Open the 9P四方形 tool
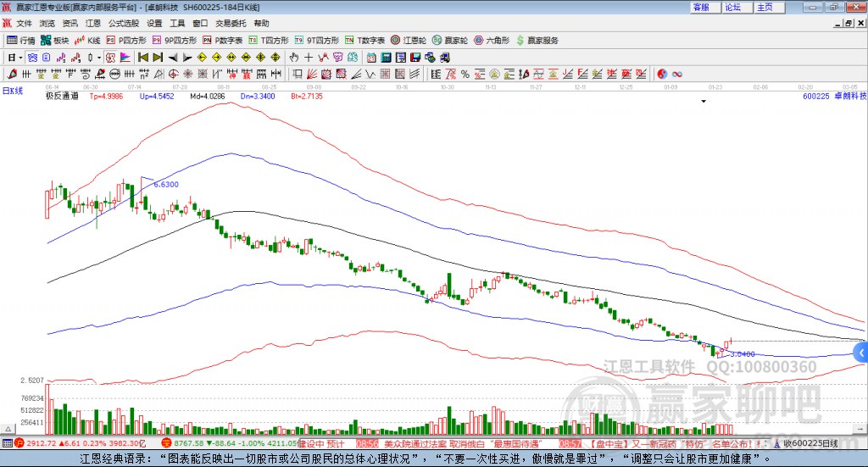The width and height of the screenshot is (868, 467). (175, 41)
